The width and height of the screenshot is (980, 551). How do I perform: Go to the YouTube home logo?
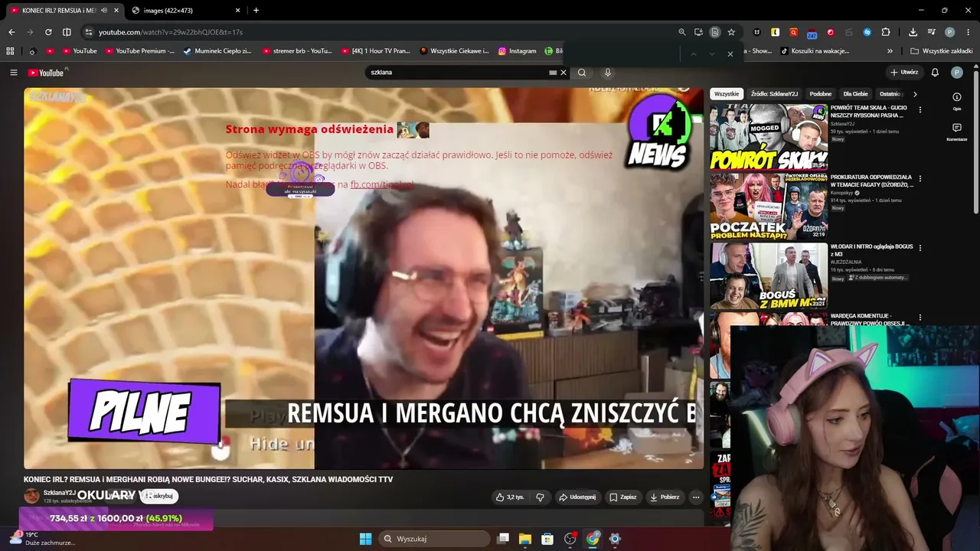tap(46, 73)
